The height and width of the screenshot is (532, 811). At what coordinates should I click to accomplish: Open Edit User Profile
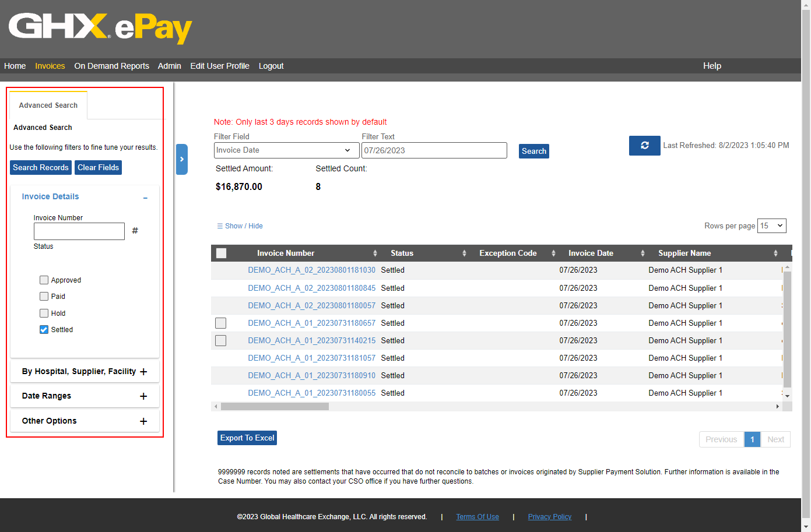pos(220,66)
